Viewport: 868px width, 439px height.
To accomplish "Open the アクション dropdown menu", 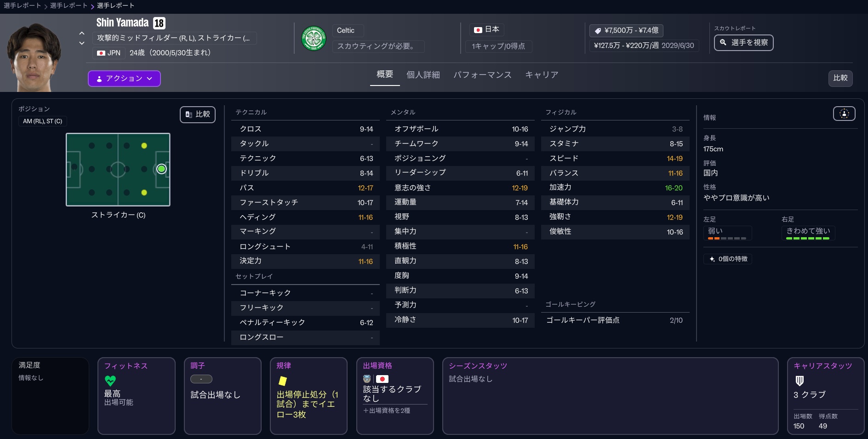I will point(124,79).
